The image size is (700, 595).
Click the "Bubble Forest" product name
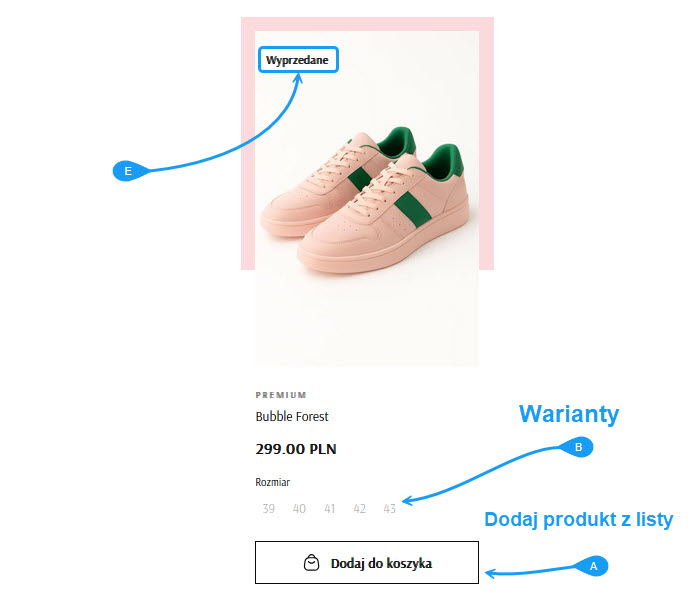[292, 417]
